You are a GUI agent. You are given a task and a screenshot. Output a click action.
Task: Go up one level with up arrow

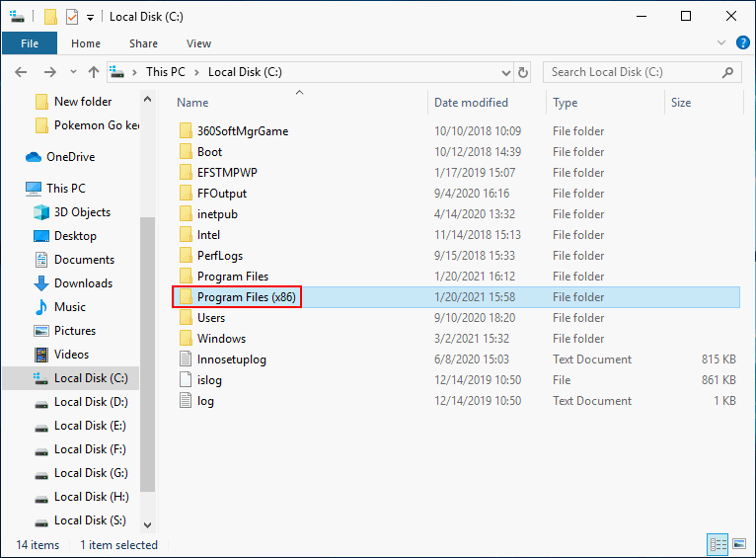click(94, 72)
